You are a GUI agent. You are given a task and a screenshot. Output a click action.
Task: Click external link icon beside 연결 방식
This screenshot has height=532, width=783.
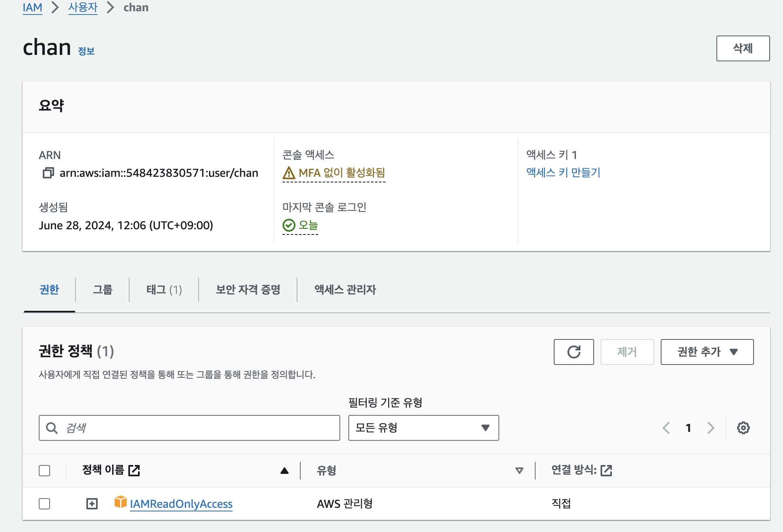606,470
